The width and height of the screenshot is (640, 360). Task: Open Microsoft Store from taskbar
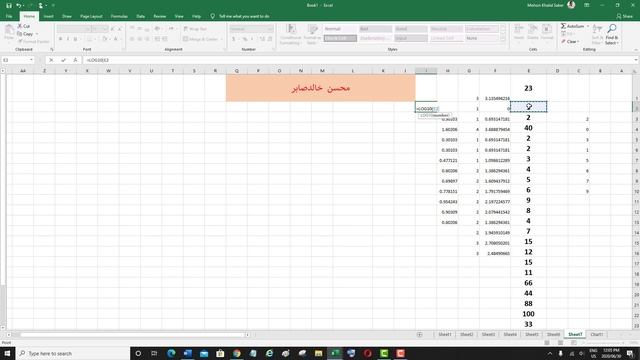(x=220, y=353)
